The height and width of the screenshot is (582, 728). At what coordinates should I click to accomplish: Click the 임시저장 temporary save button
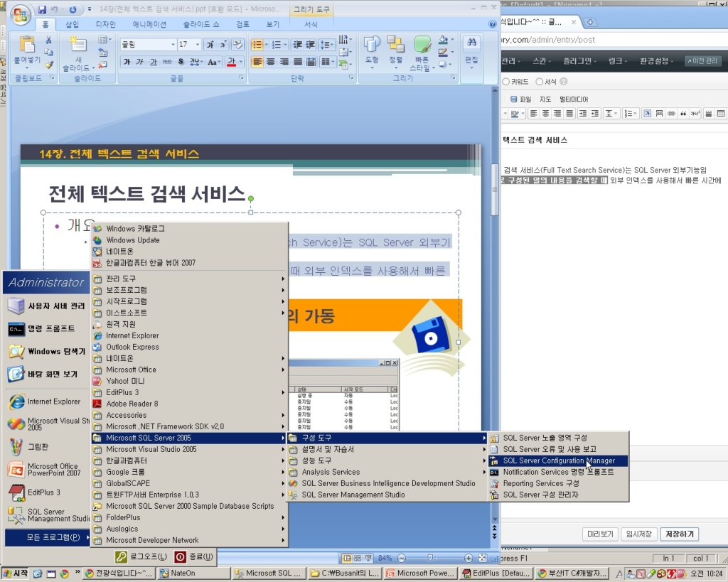638,534
